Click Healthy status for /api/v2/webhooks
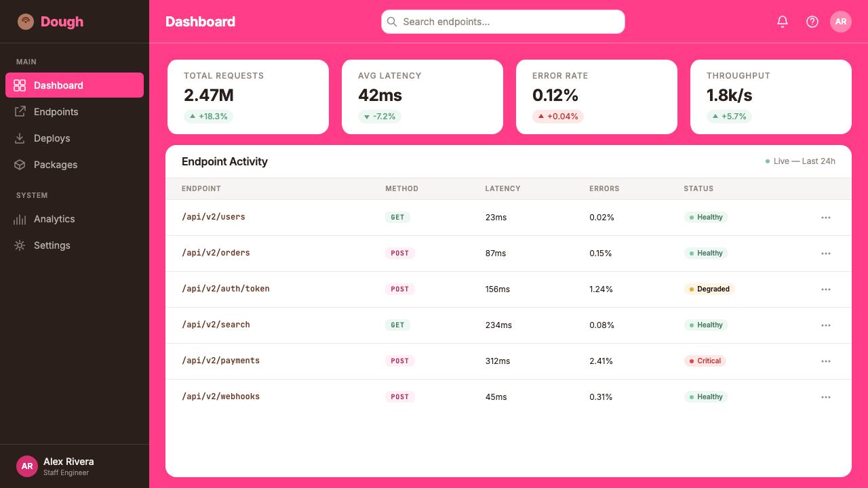 [706, 397]
